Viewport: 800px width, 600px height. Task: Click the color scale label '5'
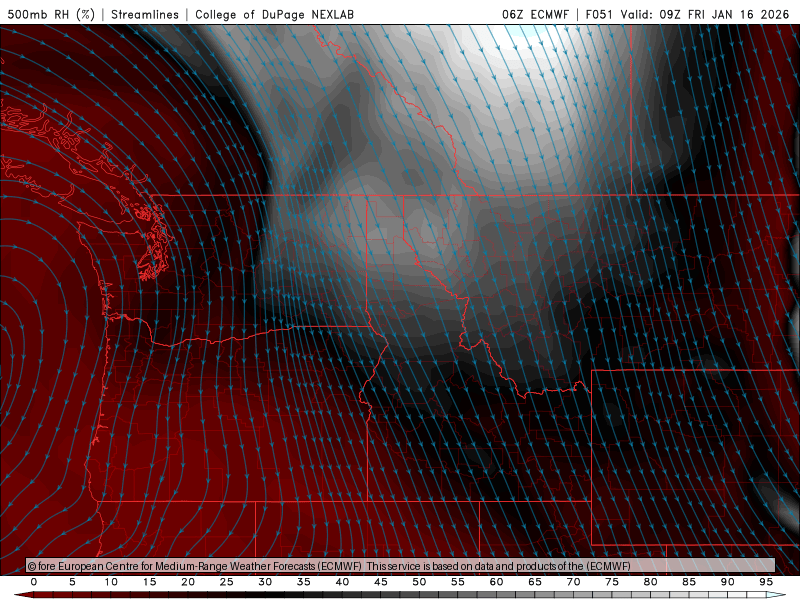[x=72, y=582]
